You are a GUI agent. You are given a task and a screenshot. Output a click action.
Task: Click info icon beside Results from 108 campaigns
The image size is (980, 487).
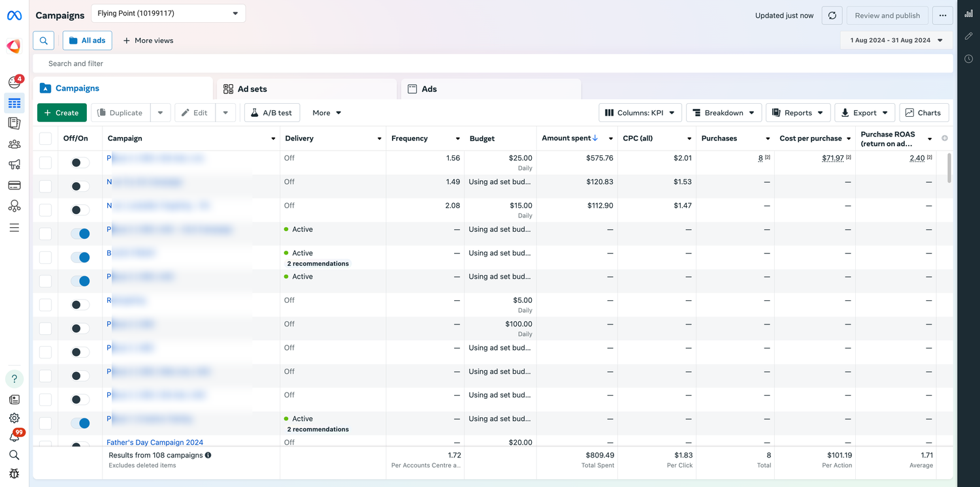pos(208,455)
